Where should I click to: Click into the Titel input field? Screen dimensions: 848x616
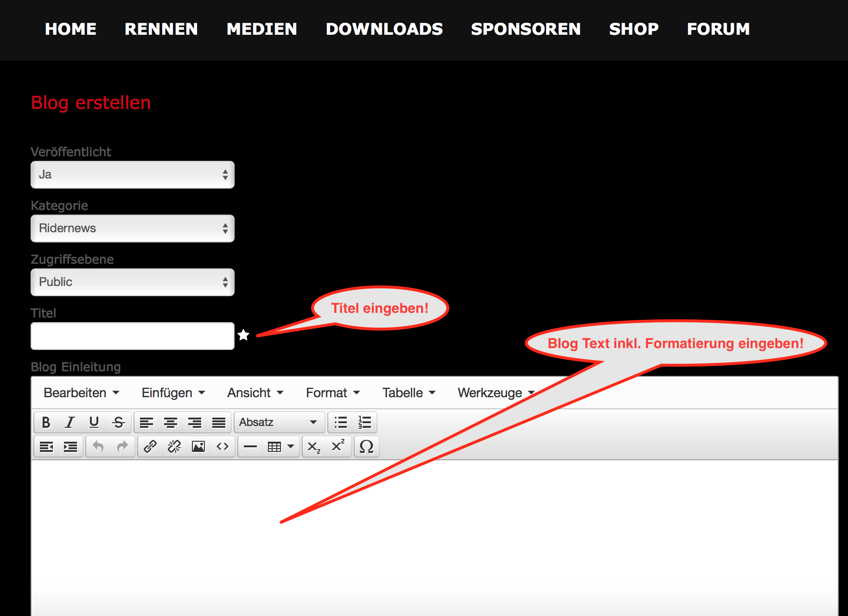(x=133, y=336)
